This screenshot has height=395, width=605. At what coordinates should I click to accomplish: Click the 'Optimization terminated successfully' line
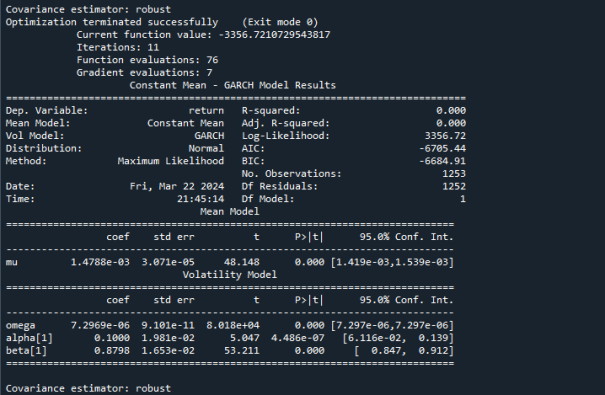[112, 22]
